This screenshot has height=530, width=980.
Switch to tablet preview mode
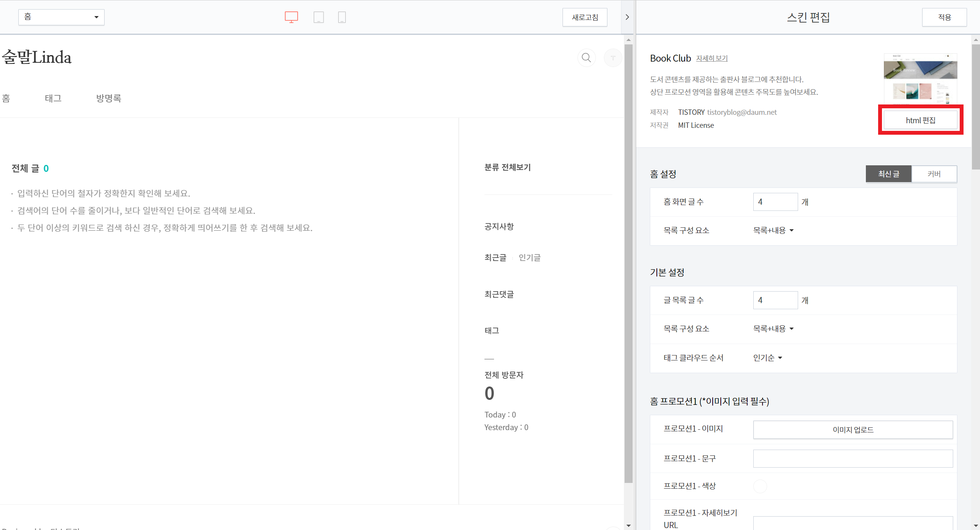coord(318,17)
